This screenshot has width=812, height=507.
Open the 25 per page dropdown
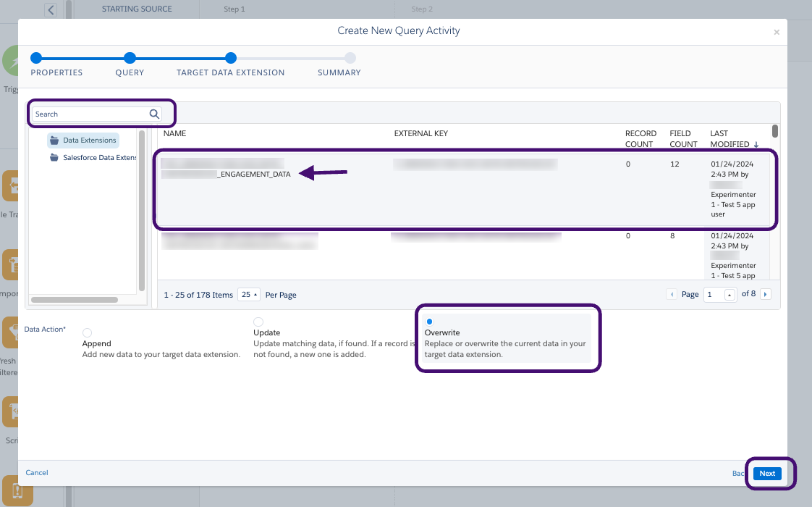(250, 295)
